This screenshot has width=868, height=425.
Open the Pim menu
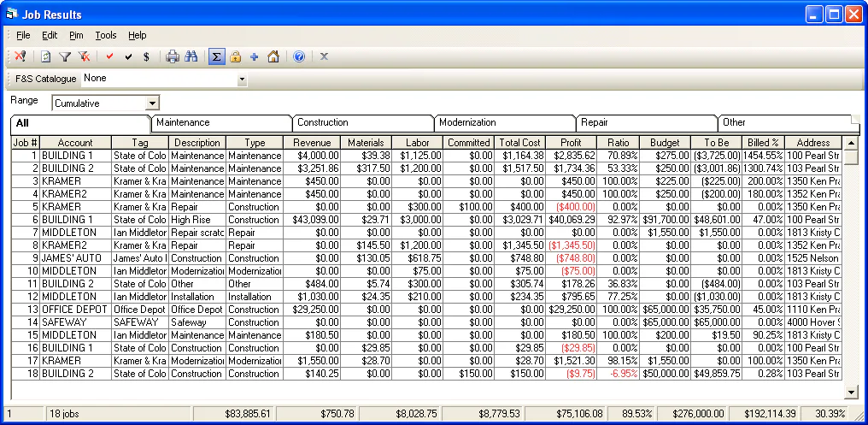click(x=76, y=35)
